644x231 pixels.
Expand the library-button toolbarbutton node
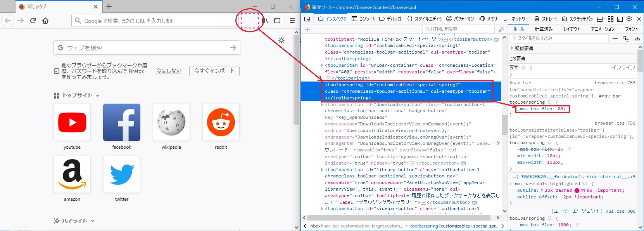coord(322,170)
